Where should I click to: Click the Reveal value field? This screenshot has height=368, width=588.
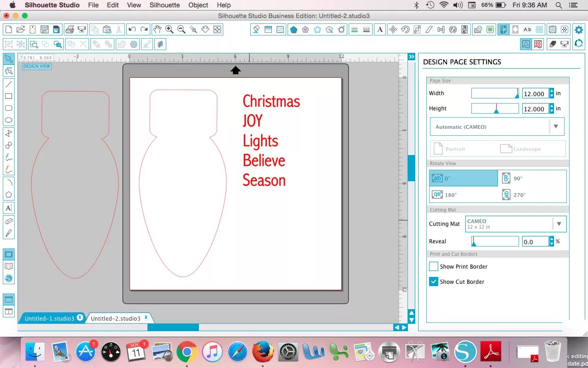point(536,241)
